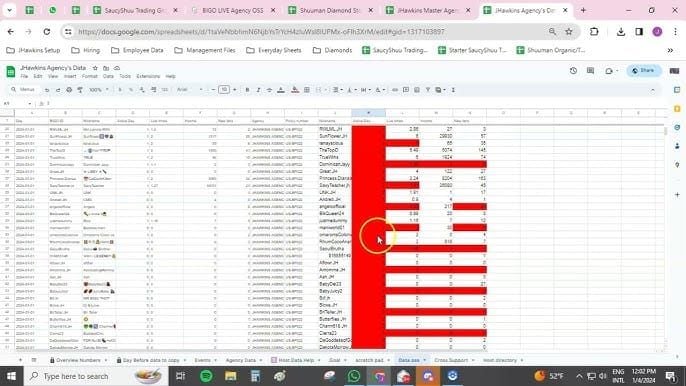This screenshot has width=686, height=386.
Task: Click the redo icon in the toolbar
Action: pyautogui.click(x=58, y=90)
